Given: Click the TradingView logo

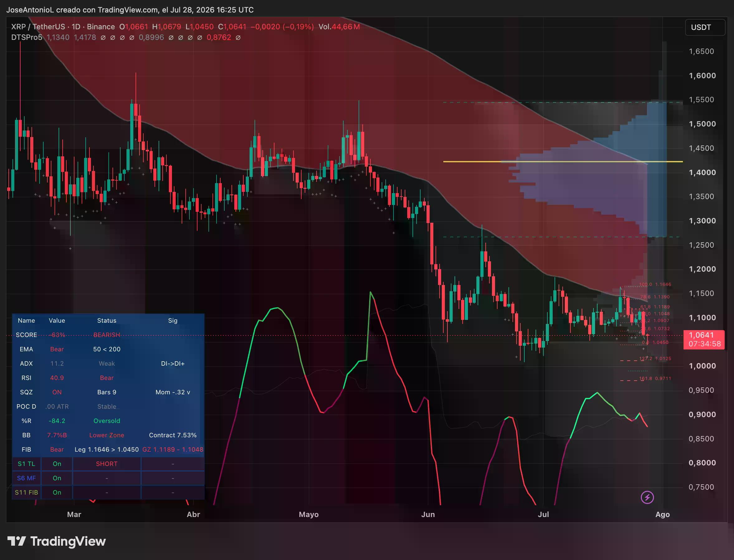Looking at the screenshot, I should pyautogui.click(x=57, y=541).
